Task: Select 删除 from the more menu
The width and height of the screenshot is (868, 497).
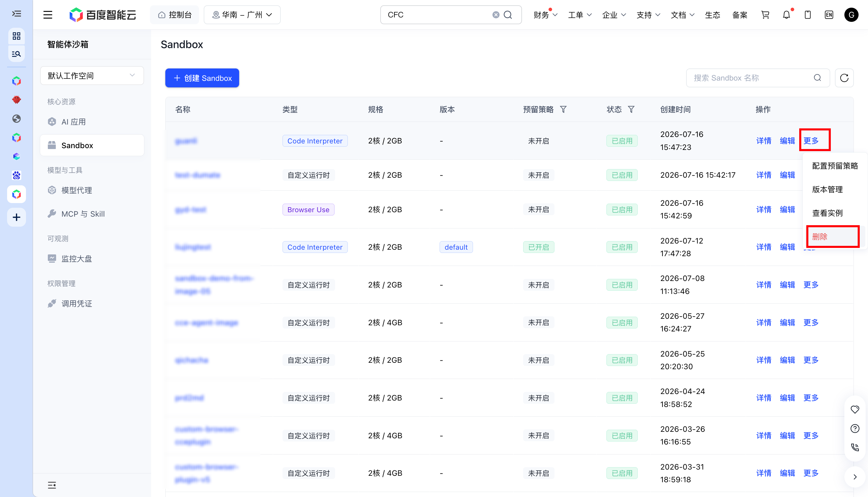Action: (833, 237)
